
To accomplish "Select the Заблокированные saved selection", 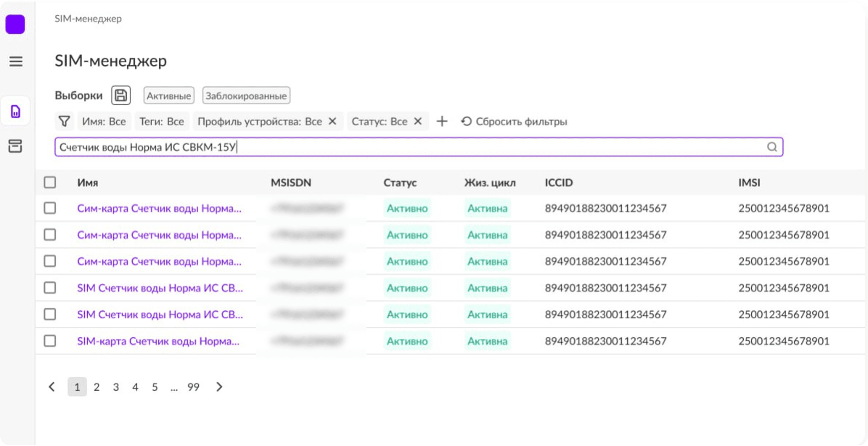I will [246, 96].
